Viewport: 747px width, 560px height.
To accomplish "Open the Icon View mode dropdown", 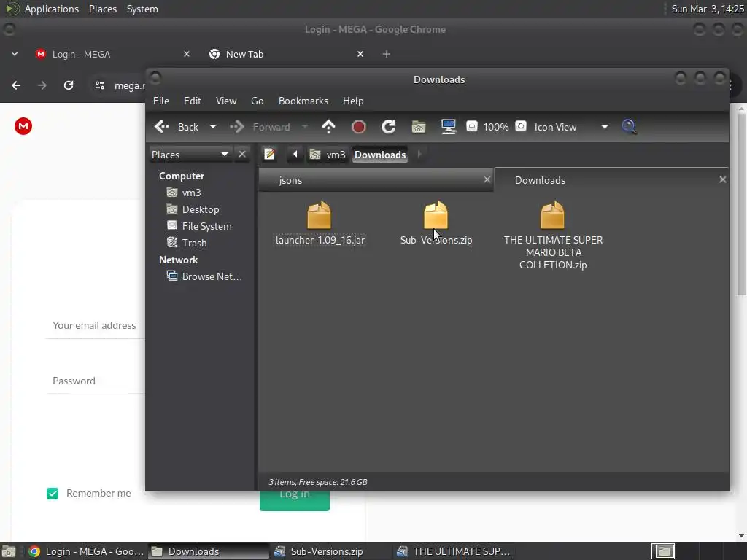I will coord(570,127).
